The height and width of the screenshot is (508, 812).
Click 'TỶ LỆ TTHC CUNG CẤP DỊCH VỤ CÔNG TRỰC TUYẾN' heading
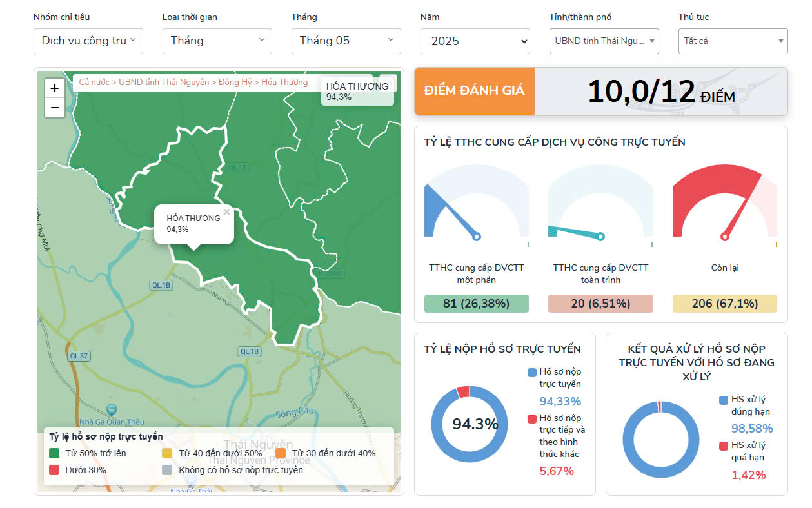[555, 142]
